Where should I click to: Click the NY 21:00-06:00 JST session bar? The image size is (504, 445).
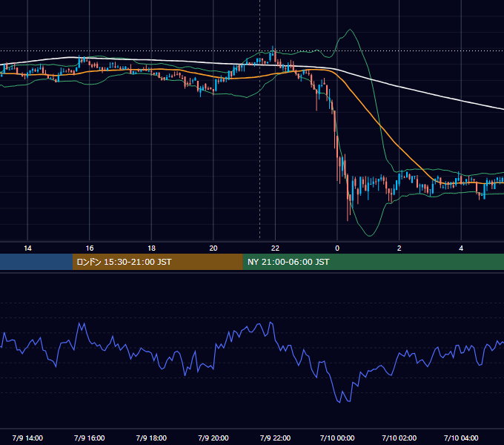pyautogui.click(x=373, y=262)
